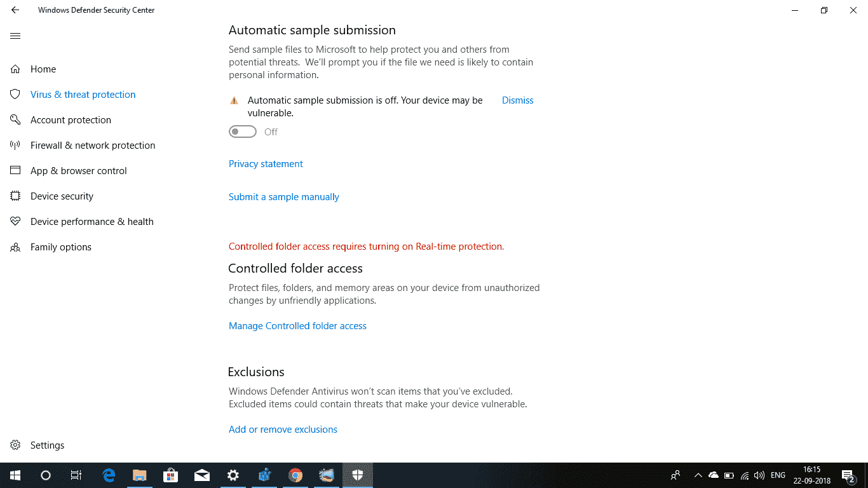Open Manage Controlled folder access

[297, 326]
